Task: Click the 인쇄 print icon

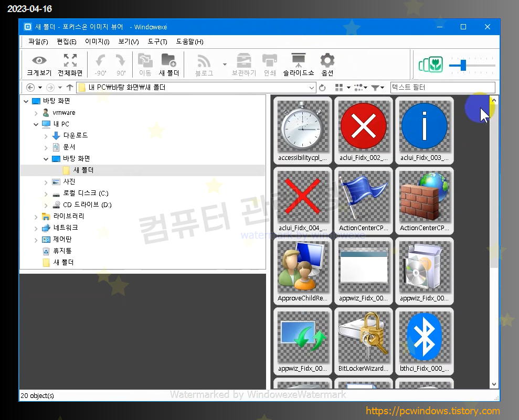Action: click(x=270, y=65)
